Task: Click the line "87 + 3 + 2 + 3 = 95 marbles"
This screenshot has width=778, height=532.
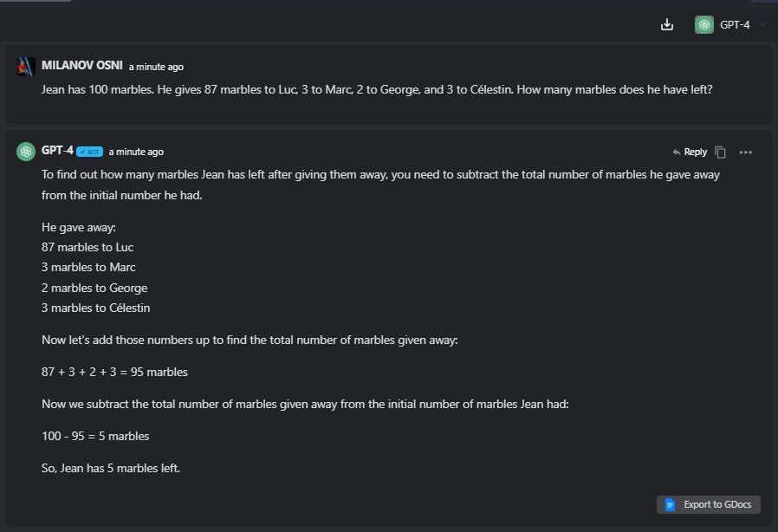Action: point(114,372)
